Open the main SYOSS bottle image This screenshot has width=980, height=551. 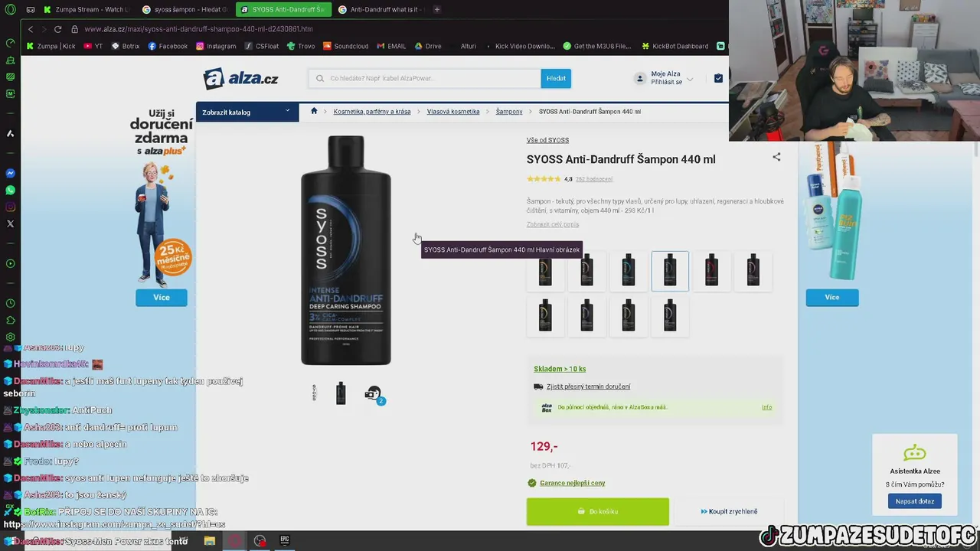(346, 250)
